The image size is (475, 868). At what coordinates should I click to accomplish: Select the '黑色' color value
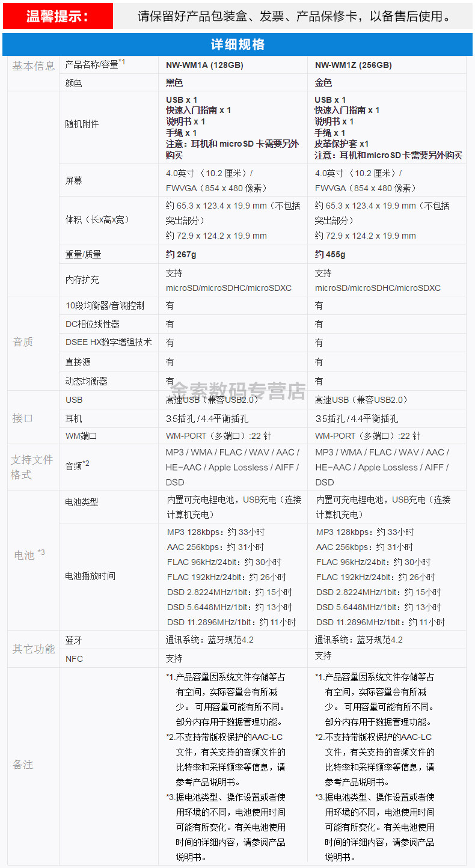click(x=174, y=83)
